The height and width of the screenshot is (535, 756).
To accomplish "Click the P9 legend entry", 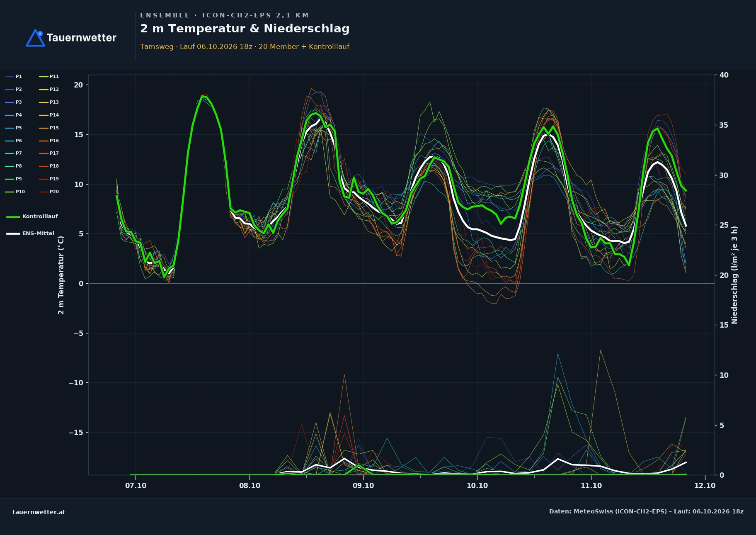I will coord(13,179).
